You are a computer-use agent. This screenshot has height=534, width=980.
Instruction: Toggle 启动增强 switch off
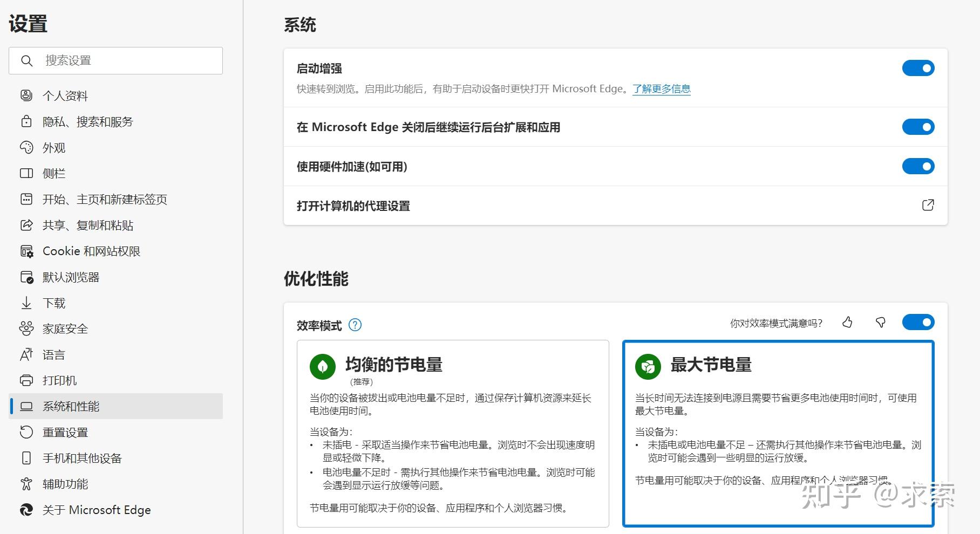tap(918, 68)
